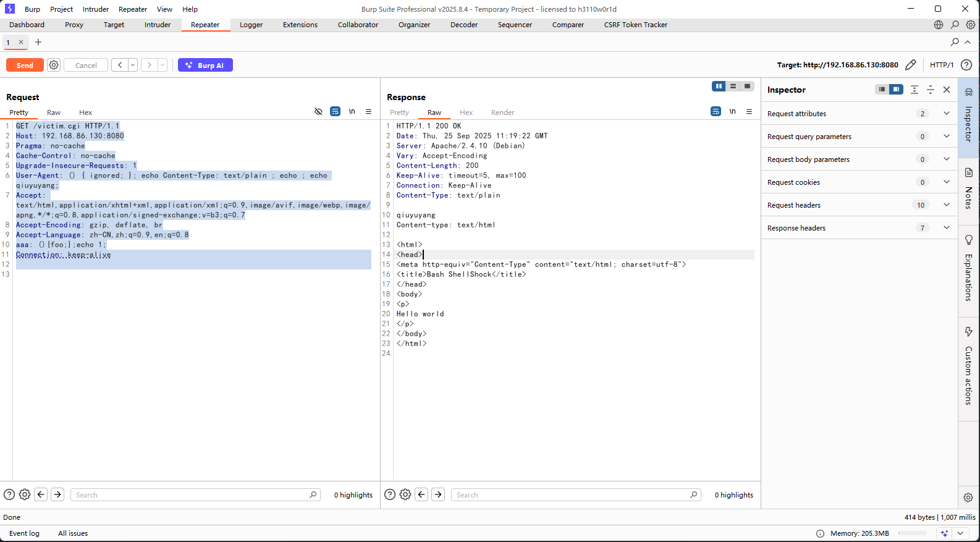The height and width of the screenshot is (542, 980).
Task: Collapse the Repeater tab bar chevron
Action: [968, 42]
